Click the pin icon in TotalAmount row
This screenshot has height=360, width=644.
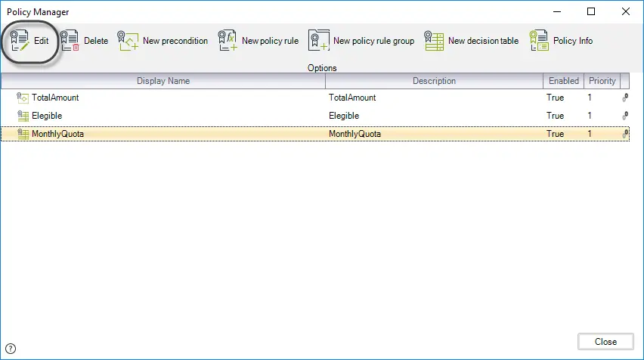625,98
